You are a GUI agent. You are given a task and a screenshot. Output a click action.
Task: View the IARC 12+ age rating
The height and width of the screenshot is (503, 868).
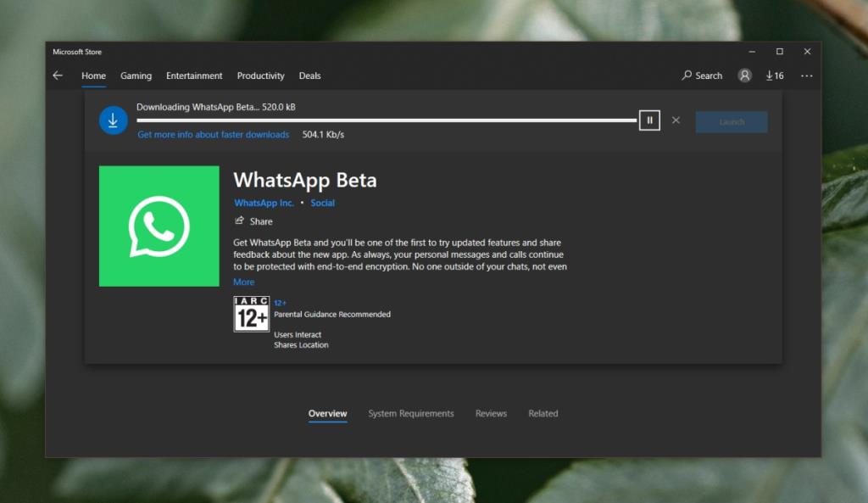coord(251,314)
